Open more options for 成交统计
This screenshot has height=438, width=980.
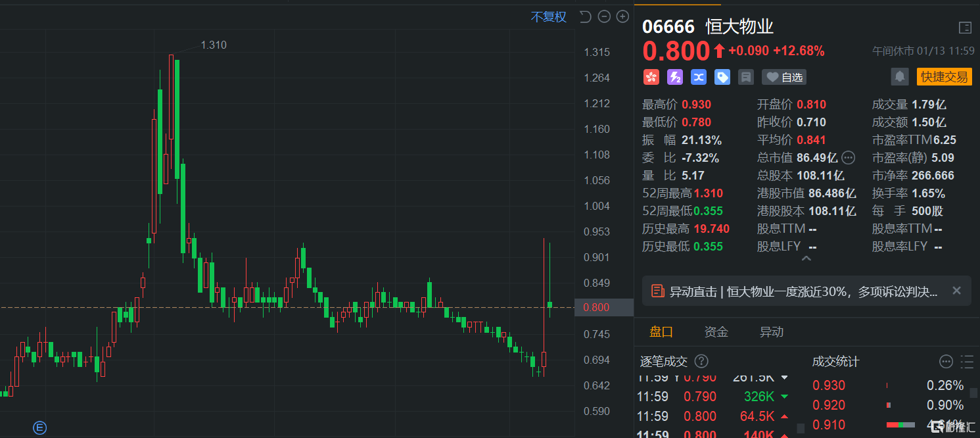click(946, 361)
